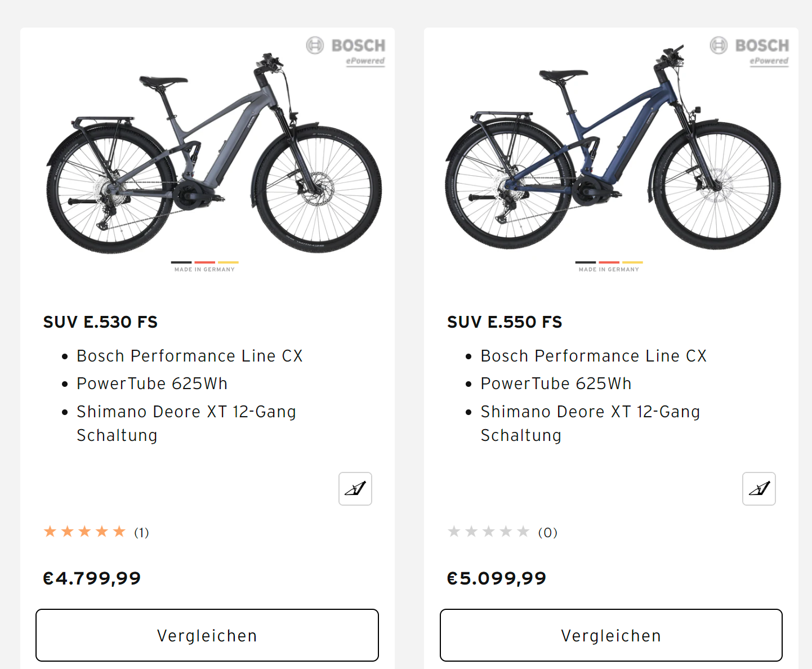Click the frame type icon on the SUV E.550 FS card
812x669 pixels.
759,489
